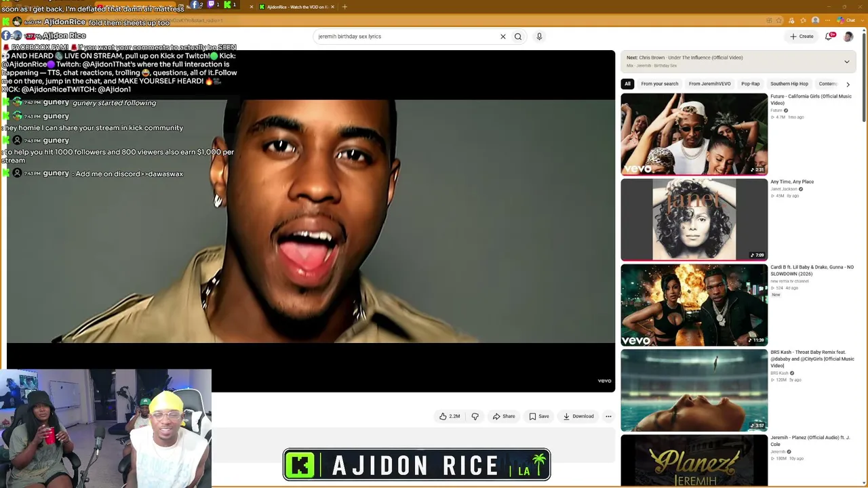This screenshot has height=488, width=868.
Task: Select the Southern Hip Hop chip
Action: (x=789, y=84)
